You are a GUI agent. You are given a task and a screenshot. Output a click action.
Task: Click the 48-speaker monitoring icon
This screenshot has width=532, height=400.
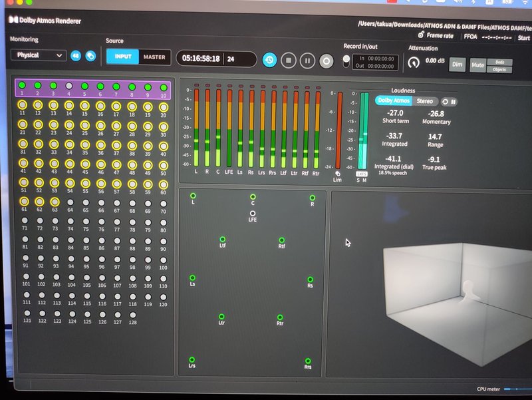click(x=74, y=56)
